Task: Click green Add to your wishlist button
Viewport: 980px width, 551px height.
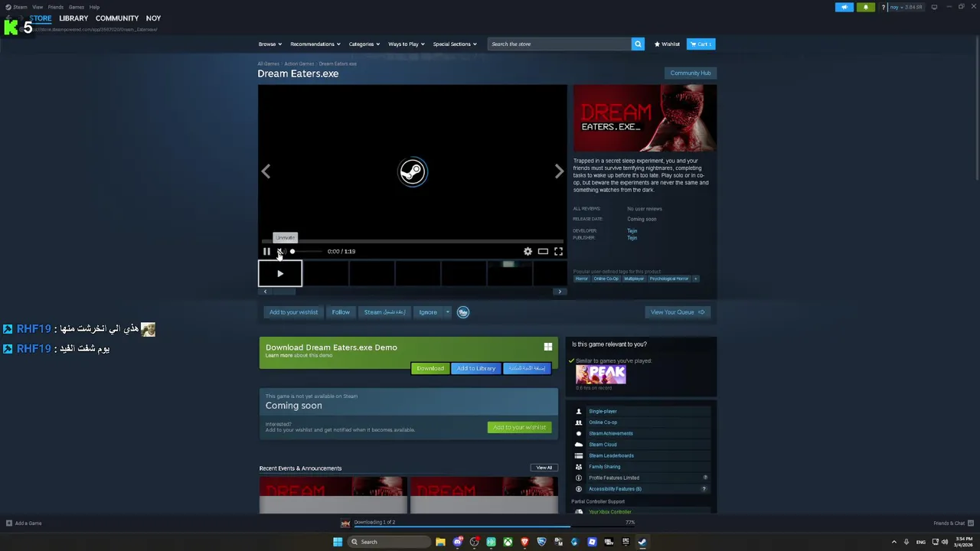Action: pyautogui.click(x=519, y=428)
